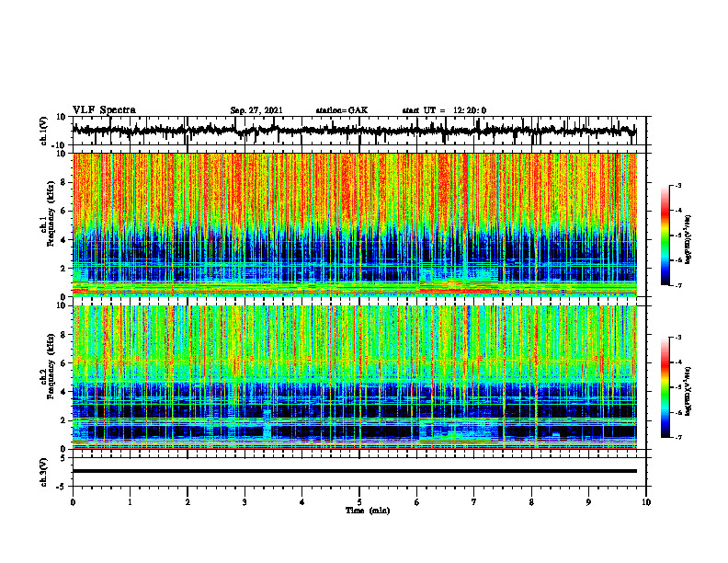Click time axis tick label "5"
This screenshot has width=728, height=563.
(x=359, y=502)
